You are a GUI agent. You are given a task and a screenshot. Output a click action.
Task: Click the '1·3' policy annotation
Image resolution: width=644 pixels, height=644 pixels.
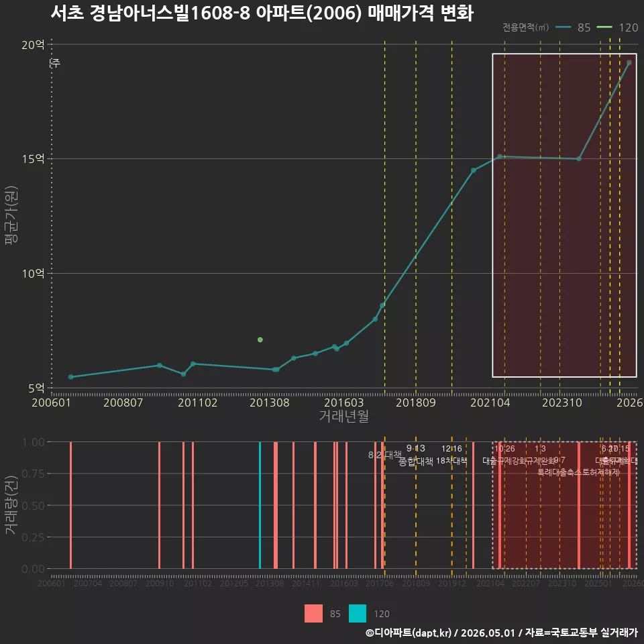click(540, 449)
